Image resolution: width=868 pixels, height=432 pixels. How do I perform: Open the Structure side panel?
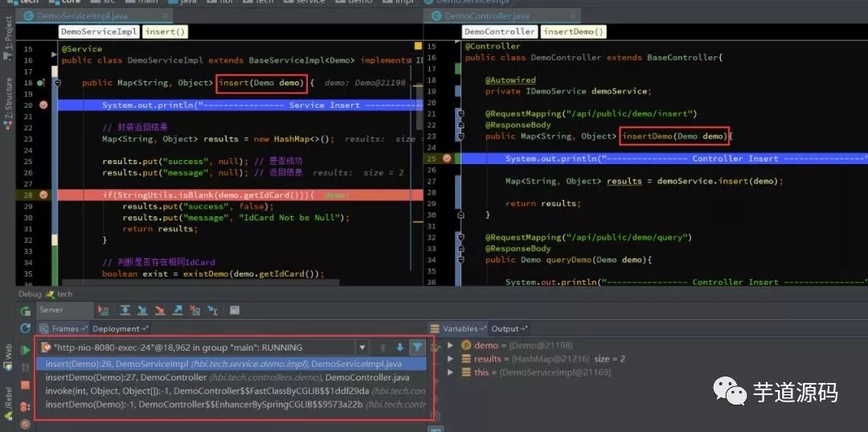pos(8,102)
